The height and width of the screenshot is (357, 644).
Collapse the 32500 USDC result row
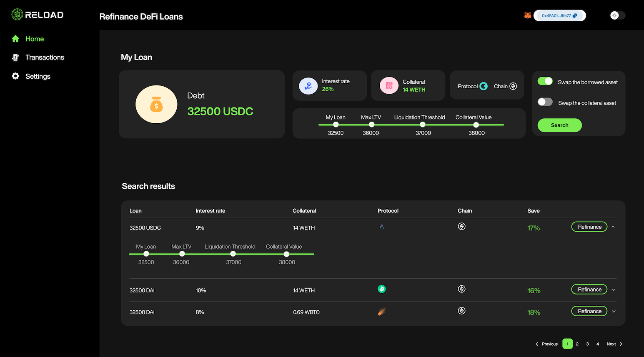coord(613,227)
